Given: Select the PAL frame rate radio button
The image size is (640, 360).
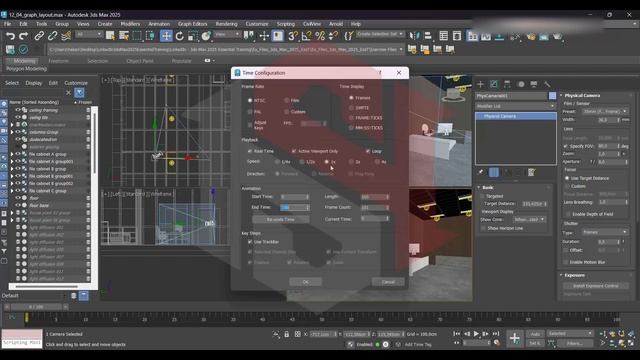Looking at the screenshot, I should 250,111.
